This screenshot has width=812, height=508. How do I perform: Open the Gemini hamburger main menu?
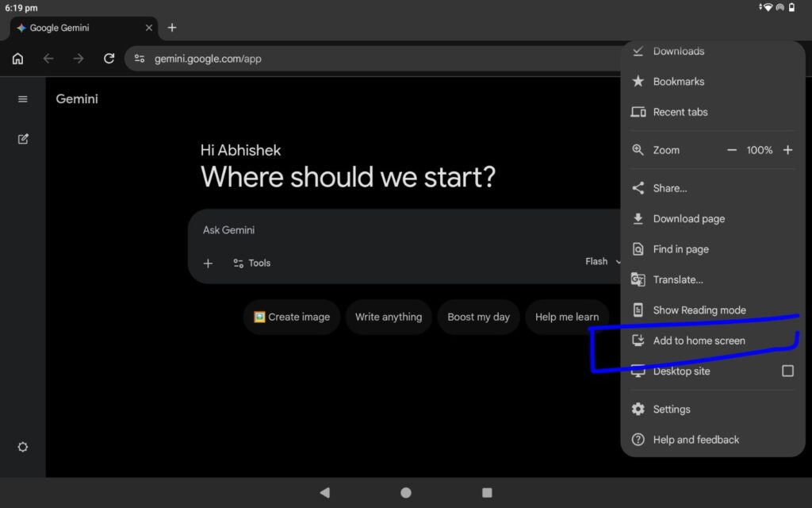pos(23,99)
